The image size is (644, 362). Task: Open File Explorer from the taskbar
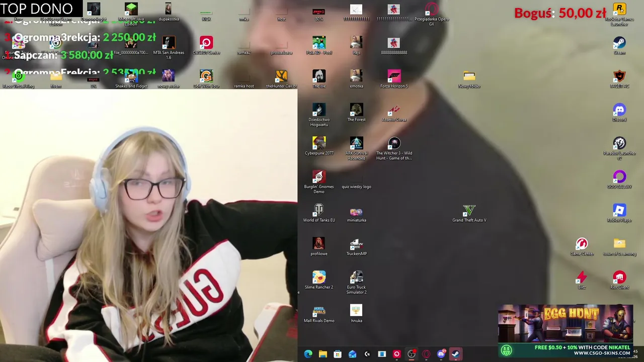click(x=323, y=354)
